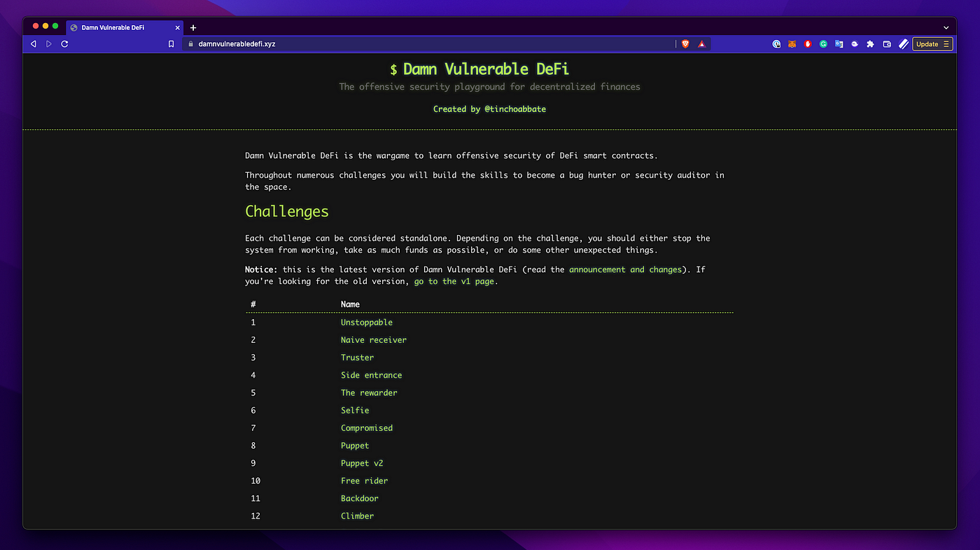Open the Climber challenge

point(358,516)
